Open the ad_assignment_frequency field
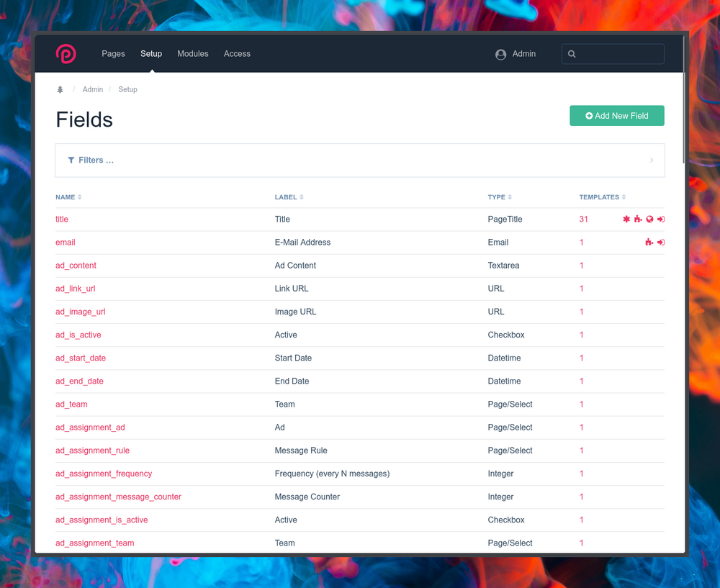720x588 pixels. pyautogui.click(x=104, y=474)
